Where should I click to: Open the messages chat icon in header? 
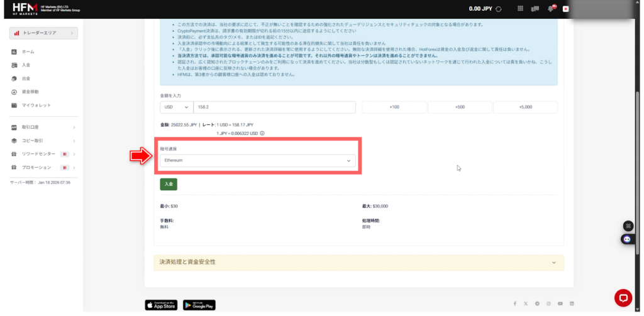(x=535, y=9)
